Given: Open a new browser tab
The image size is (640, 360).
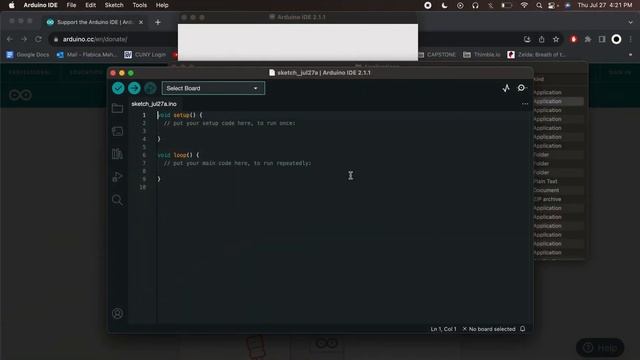Looking at the screenshot, I should pyautogui.click(x=158, y=22).
